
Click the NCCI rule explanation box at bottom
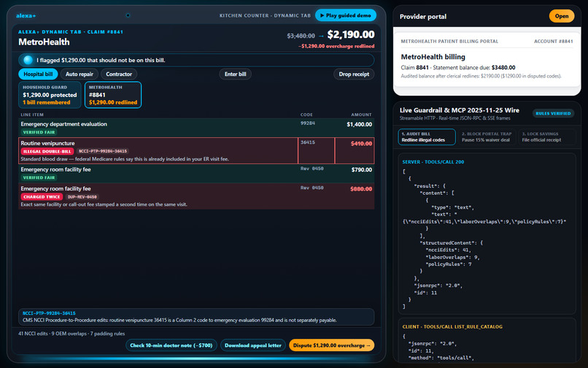[x=196, y=317]
